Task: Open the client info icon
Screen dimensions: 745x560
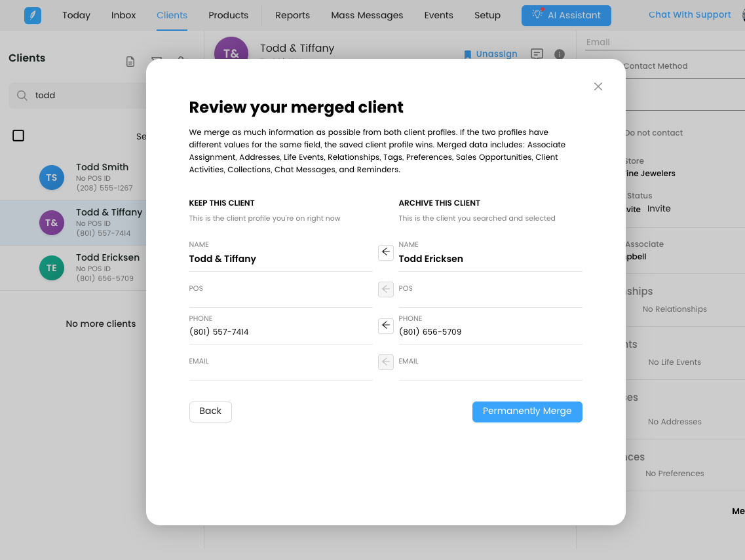Action: tap(560, 54)
